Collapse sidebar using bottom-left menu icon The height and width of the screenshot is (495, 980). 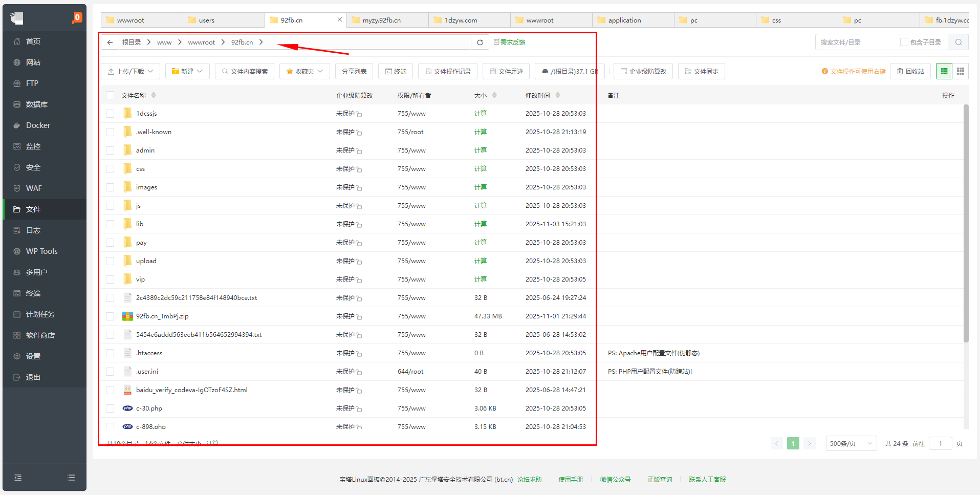click(18, 478)
